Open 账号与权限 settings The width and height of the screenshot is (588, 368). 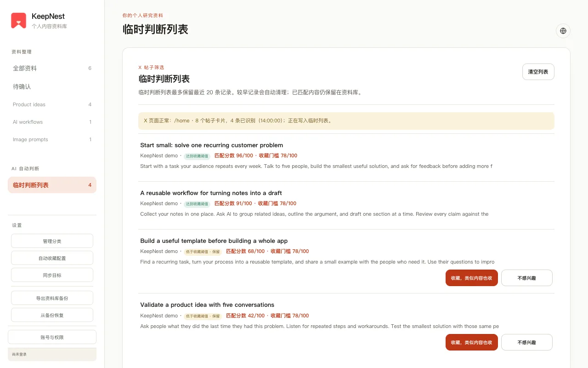tap(52, 337)
